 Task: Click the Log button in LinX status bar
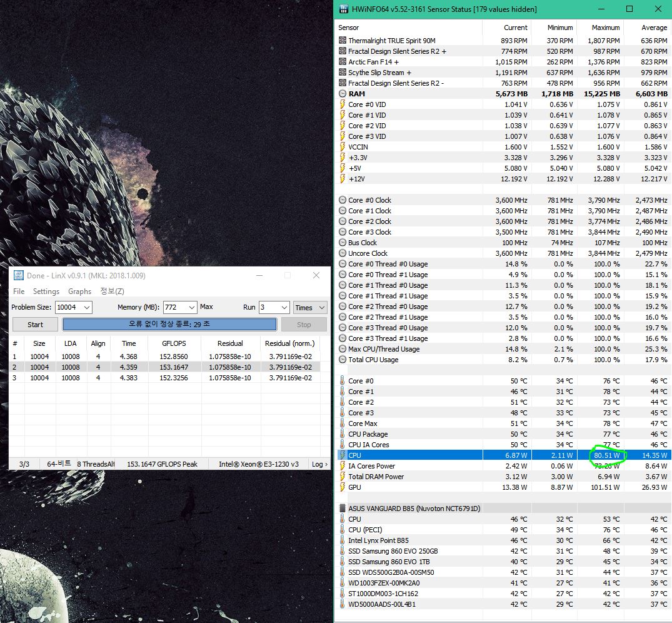coord(319,464)
